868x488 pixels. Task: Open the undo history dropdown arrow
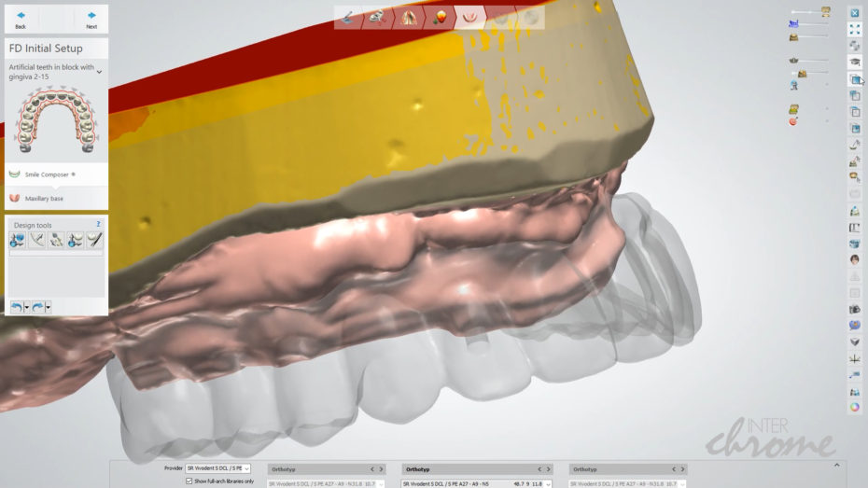pyautogui.click(x=26, y=307)
